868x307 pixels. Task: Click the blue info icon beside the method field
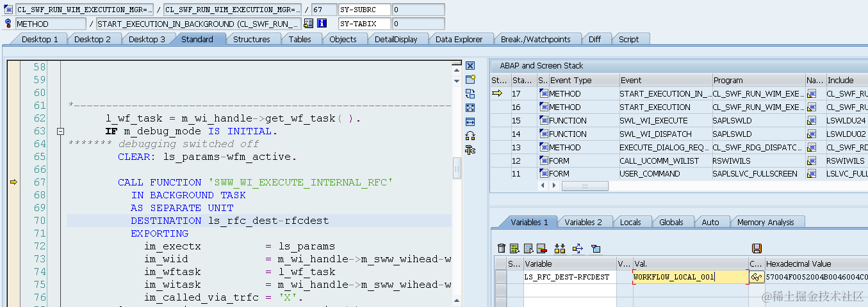[x=322, y=24]
